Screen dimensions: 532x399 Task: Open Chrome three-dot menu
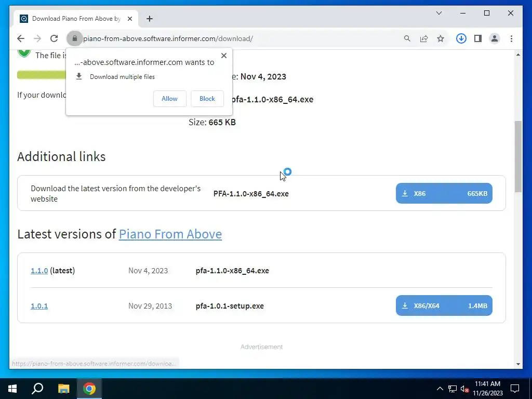point(511,38)
